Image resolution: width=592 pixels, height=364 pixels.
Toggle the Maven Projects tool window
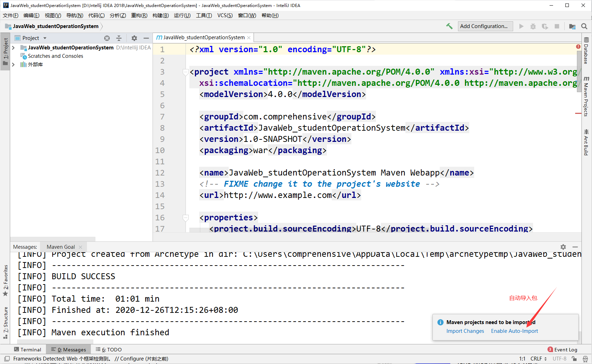(x=586, y=96)
